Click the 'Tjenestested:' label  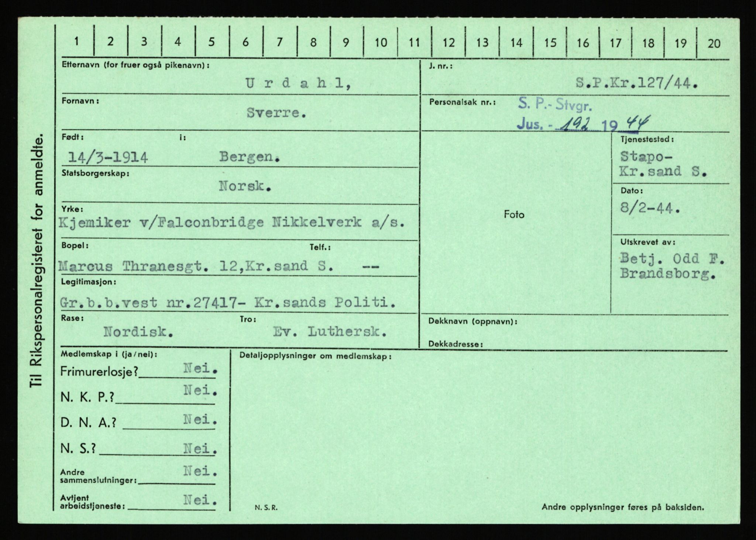coord(647,140)
